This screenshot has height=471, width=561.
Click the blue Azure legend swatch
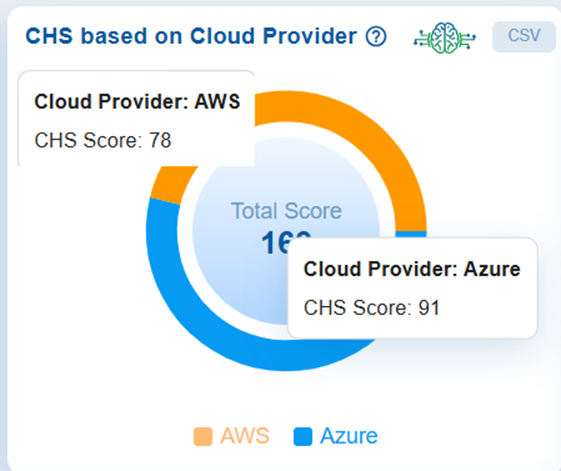point(303,437)
